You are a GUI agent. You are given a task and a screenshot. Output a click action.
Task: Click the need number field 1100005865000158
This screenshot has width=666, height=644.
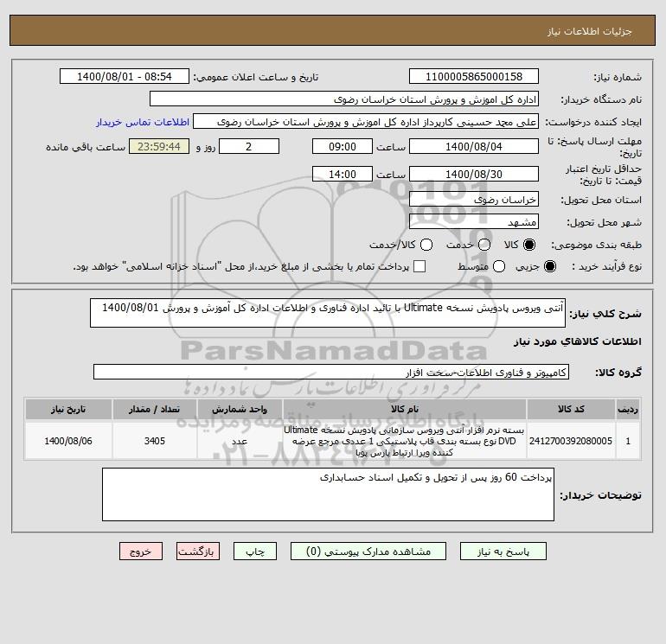click(x=474, y=76)
